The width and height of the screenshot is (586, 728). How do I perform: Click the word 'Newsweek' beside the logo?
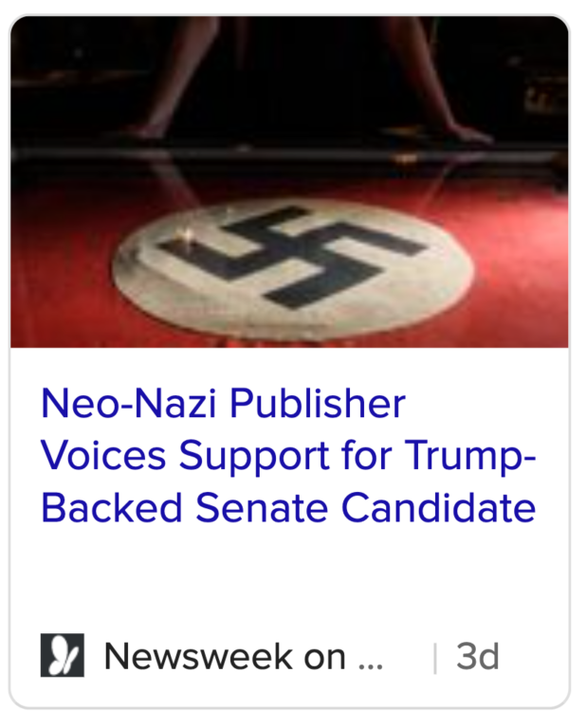click(x=199, y=656)
